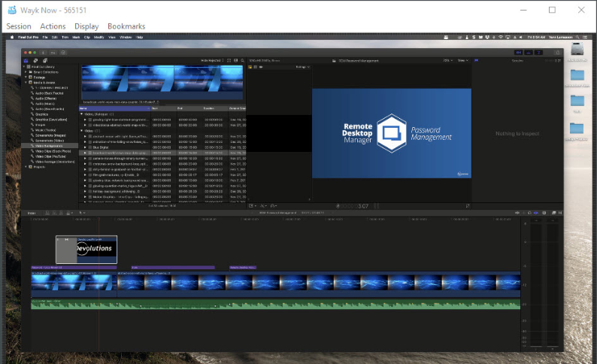
Task: Toggle skimming in the timeline toolbar
Action: pos(517,213)
